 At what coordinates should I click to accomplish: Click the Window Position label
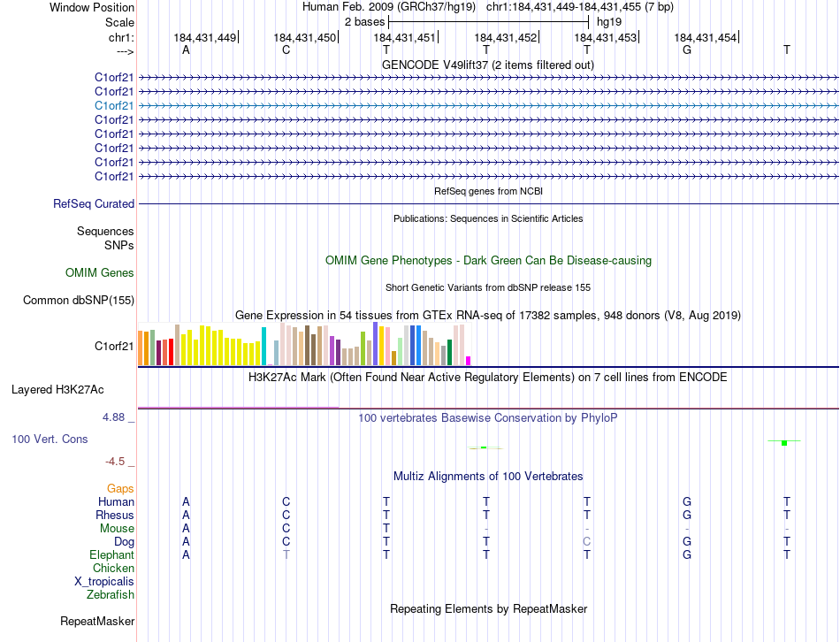click(x=92, y=7)
